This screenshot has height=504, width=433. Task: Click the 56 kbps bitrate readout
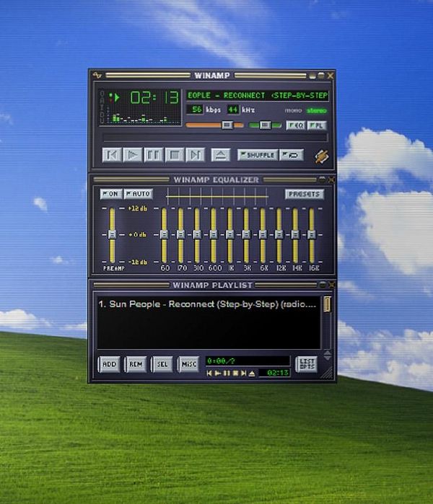(195, 110)
